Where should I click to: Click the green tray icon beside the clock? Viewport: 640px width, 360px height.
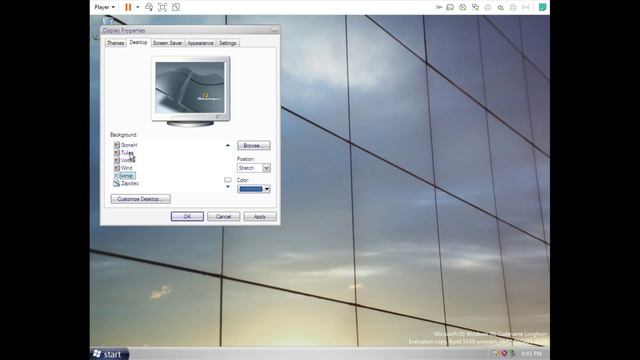[x=512, y=353]
